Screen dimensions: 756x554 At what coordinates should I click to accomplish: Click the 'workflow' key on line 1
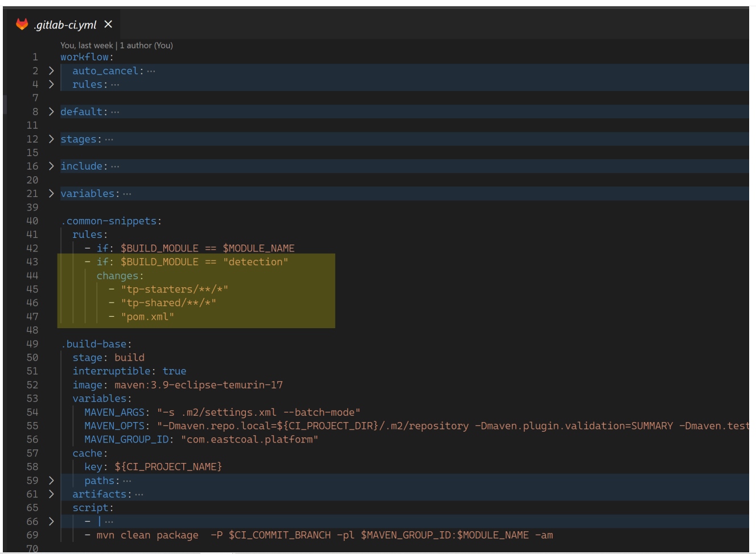[x=84, y=57]
